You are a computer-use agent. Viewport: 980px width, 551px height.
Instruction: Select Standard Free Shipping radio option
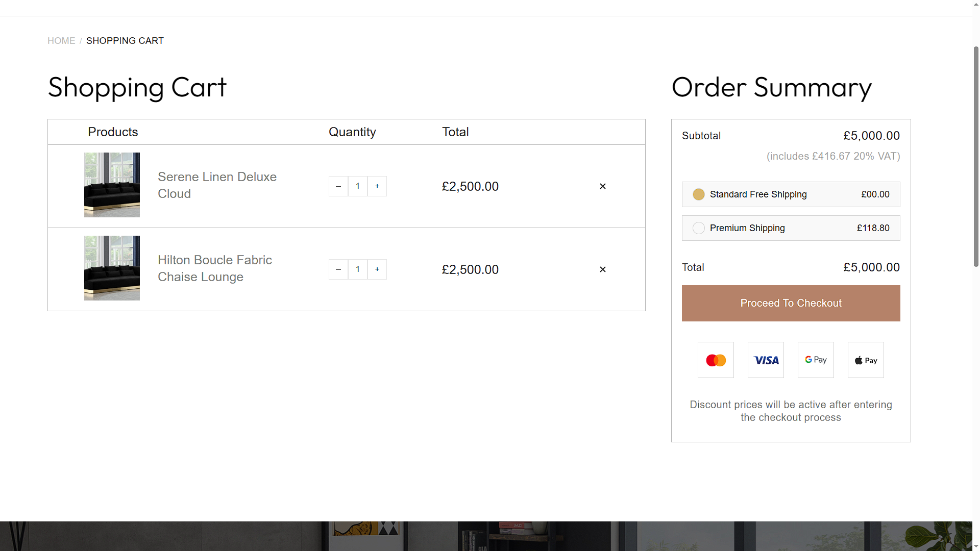click(x=699, y=194)
